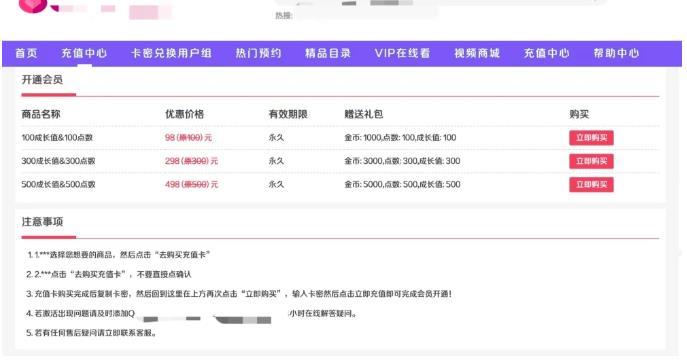Screen dimensions: 687x361
Task: Switch to the VIP在线看 tab
Action: pos(403,53)
